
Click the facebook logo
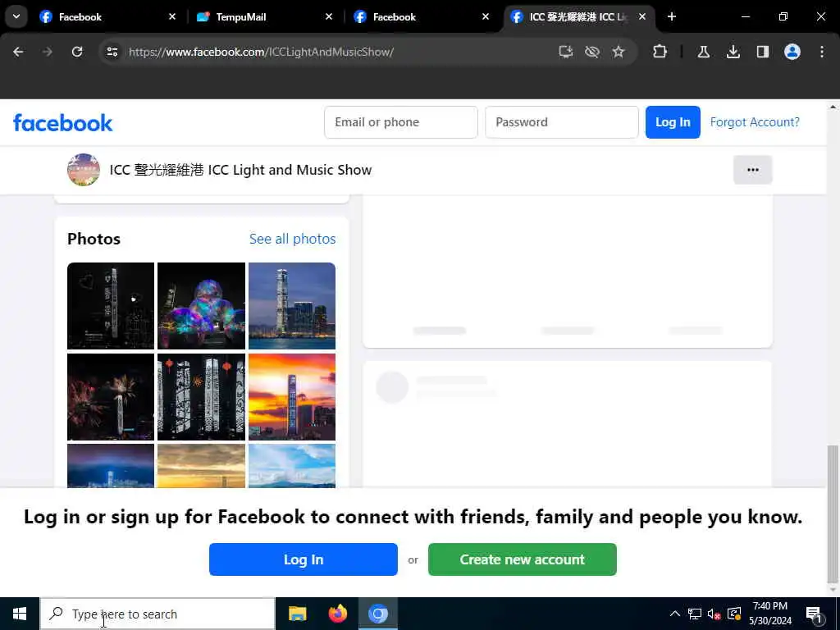click(x=62, y=123)
